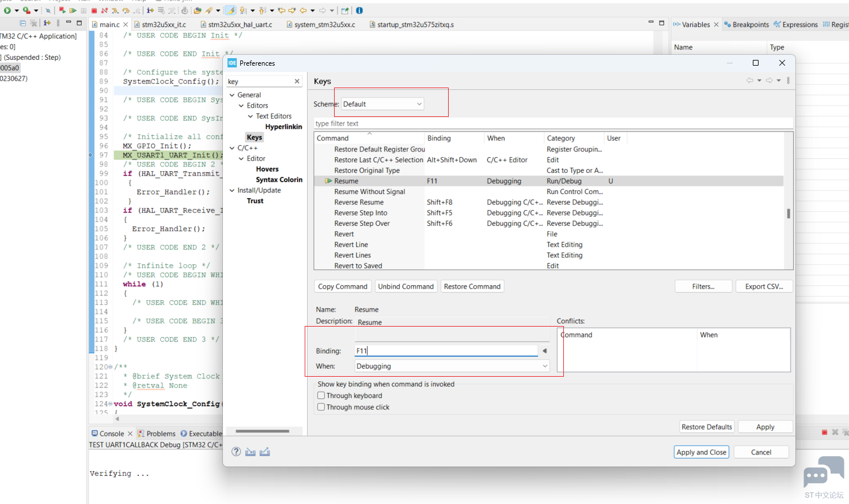Click the import preferences icon
849x504 pixels.
pyautogui.click(x=251, y=452)
